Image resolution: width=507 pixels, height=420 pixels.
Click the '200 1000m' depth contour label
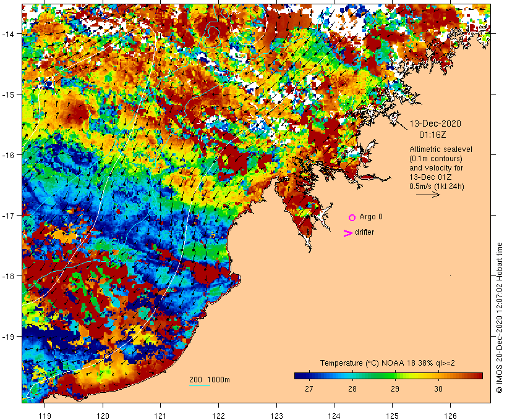pyautogui.click(x=210, y=380)
